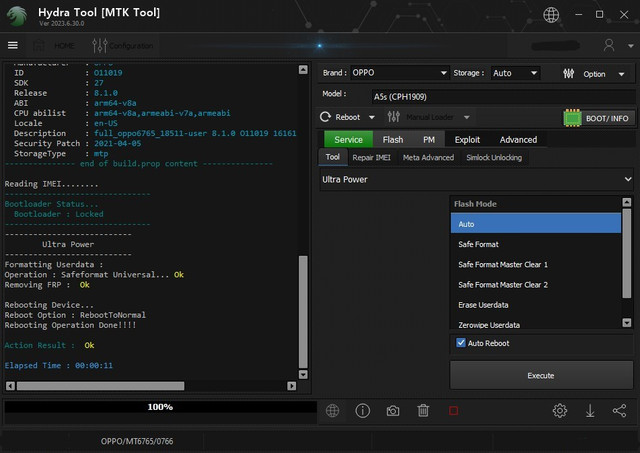
Task: Select Safe Format Master Clear 1
Action: click(536, 264)
